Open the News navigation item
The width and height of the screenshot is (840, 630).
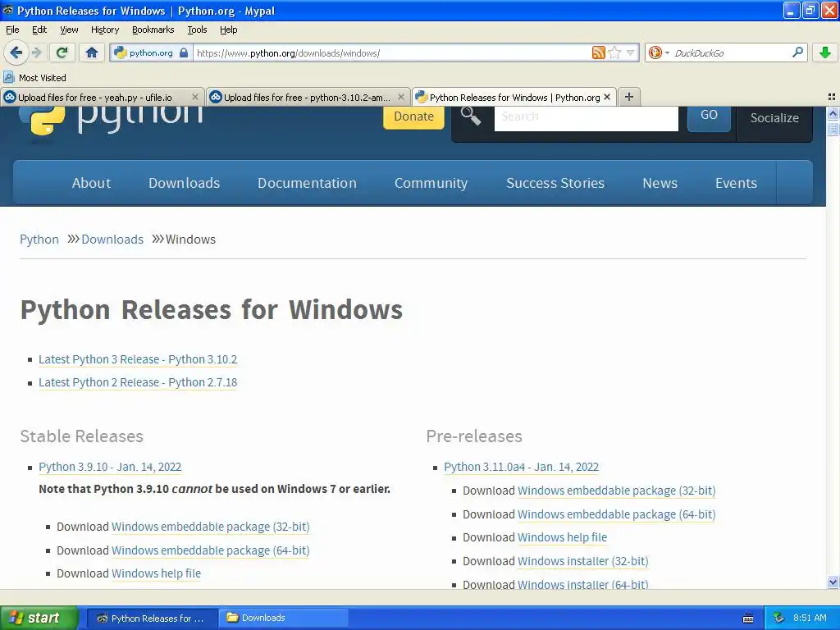click(x=660, y=183)
